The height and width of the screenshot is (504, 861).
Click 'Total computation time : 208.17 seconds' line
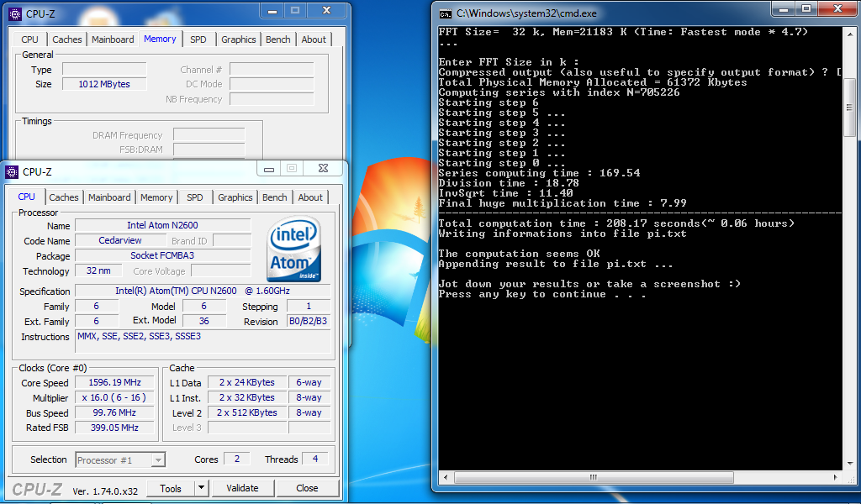616,223
